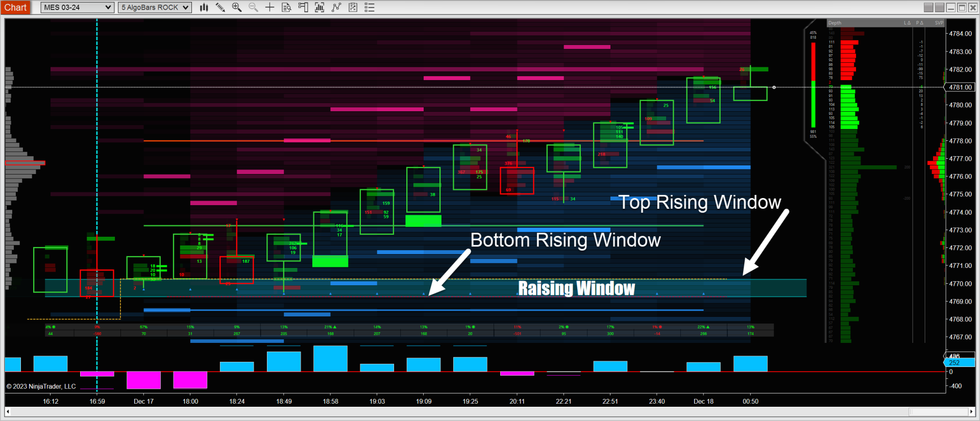Click the first gray window control button
The image size is (980, 421).
[928, 7]
